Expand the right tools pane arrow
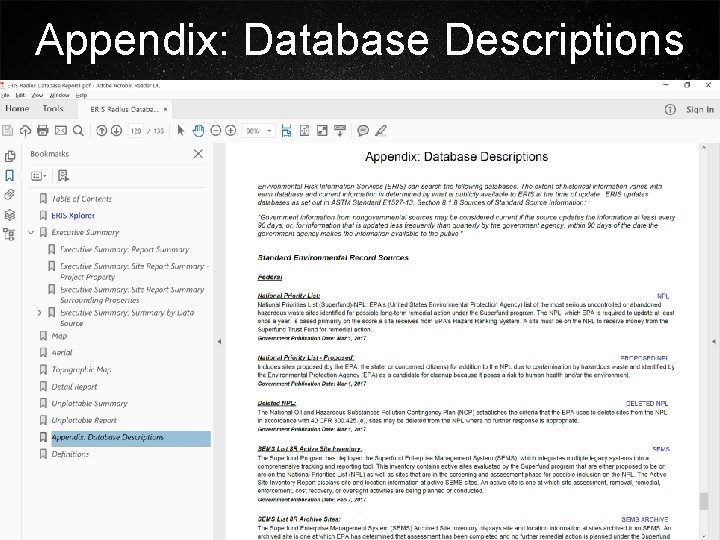The image size is (720, 540). pyautogui.click(x=714, y=341)
